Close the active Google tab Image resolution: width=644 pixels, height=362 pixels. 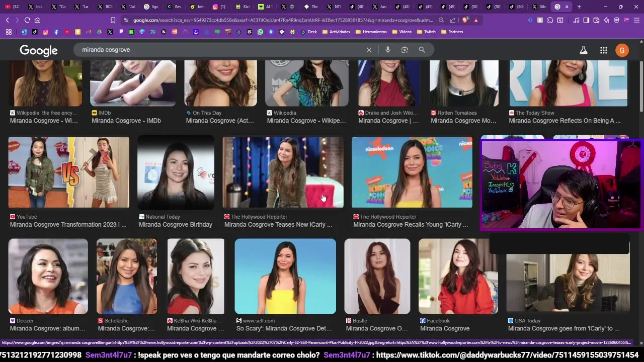pyautogui.click(x=567, y=7)
